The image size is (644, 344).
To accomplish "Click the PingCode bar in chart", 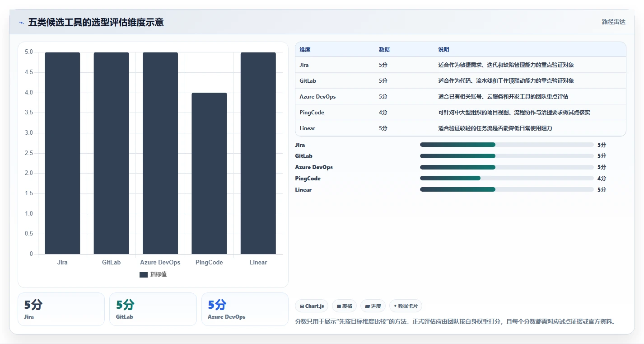I will coord(209,174).
